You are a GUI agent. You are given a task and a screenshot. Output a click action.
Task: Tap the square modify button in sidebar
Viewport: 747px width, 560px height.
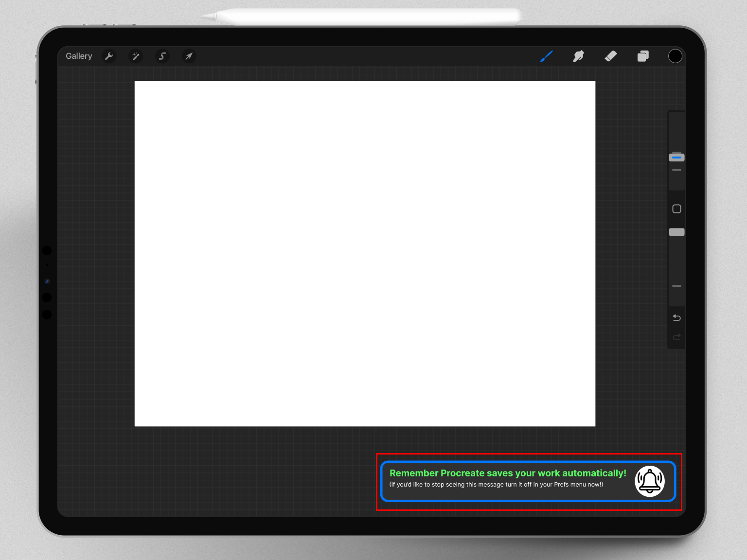(x=676, y=209)
